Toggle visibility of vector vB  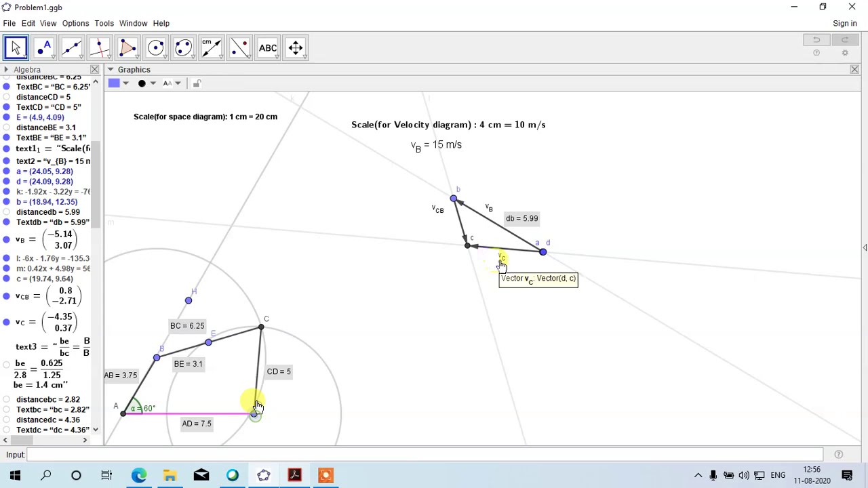pos(7,239)
